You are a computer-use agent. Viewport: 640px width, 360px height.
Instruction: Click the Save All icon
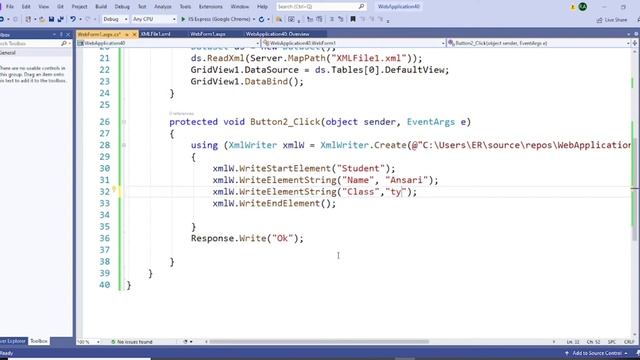(60, 19)
